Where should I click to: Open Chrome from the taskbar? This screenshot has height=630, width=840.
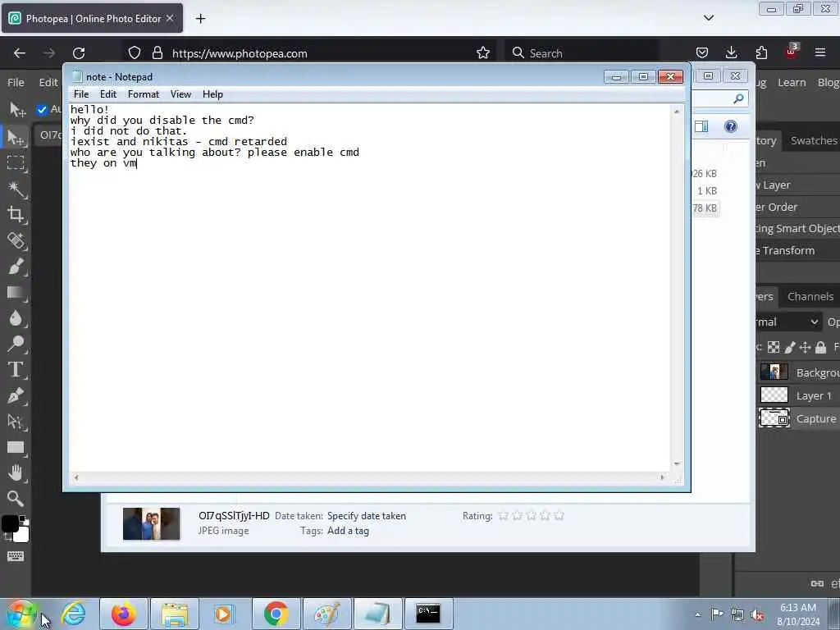pos(276,614)
